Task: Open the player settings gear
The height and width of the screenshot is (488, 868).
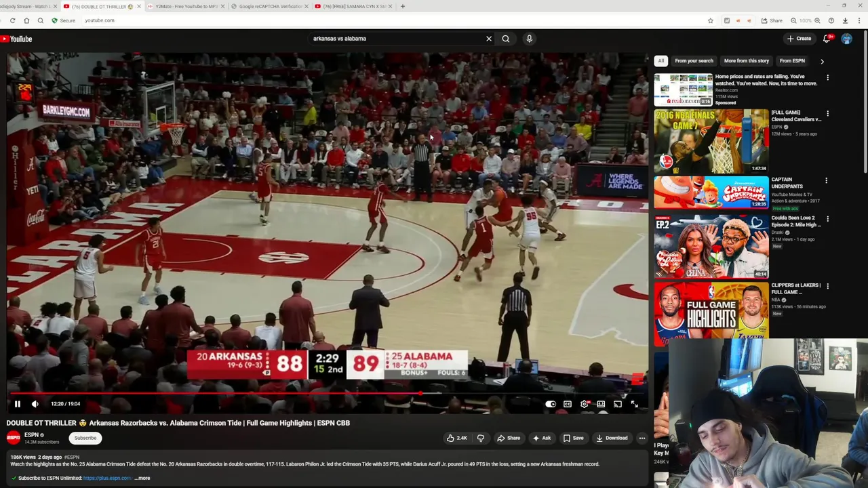Action: [585, 404]
